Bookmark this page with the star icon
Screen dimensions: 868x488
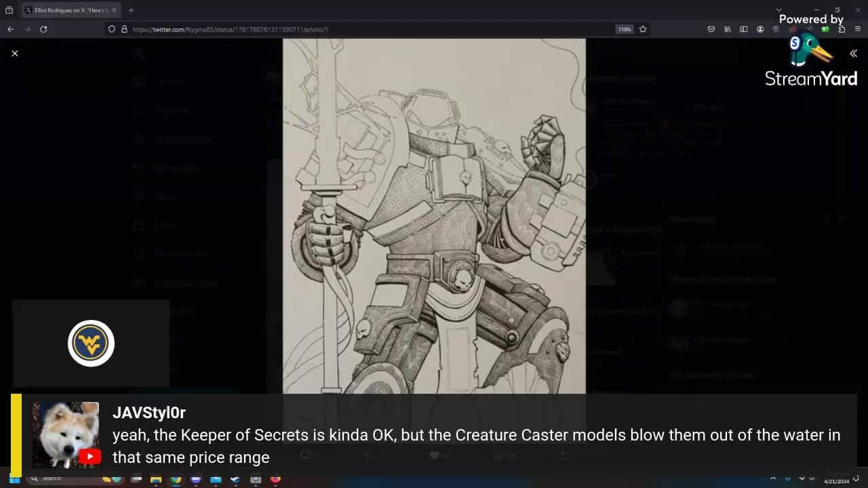pyautogui.click(x=643, y=29)
